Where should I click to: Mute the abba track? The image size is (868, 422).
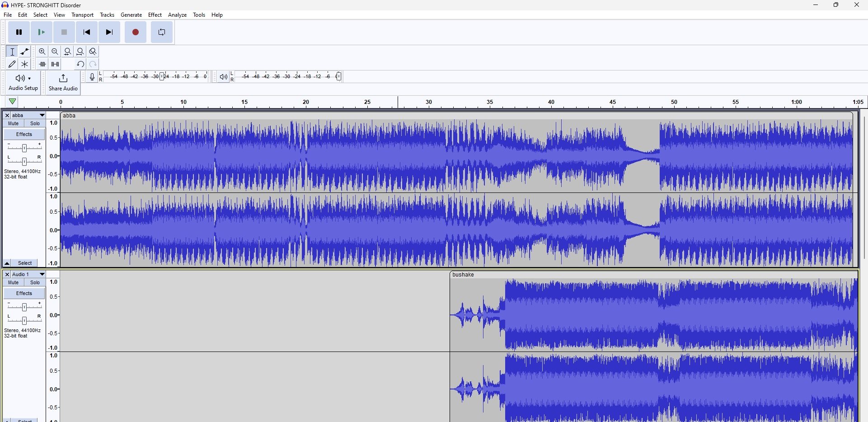(x=14, y=124)
